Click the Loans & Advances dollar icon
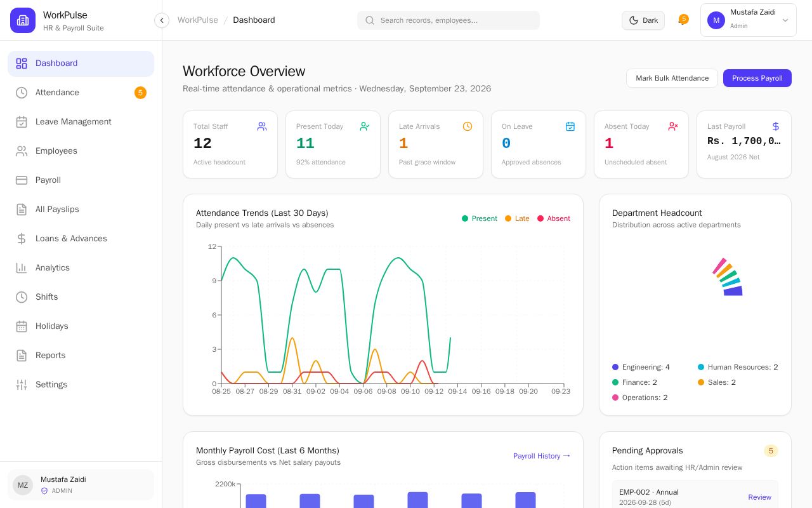This screenshot has width=812, height=508. tap(22, 239)
